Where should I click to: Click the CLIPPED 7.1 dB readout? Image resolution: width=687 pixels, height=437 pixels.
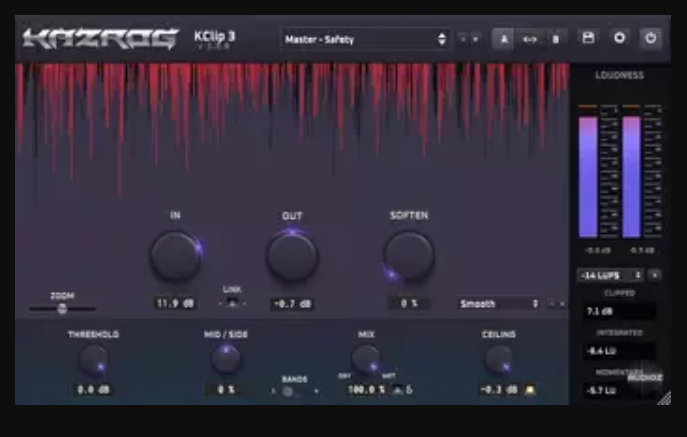pos(620,311)
